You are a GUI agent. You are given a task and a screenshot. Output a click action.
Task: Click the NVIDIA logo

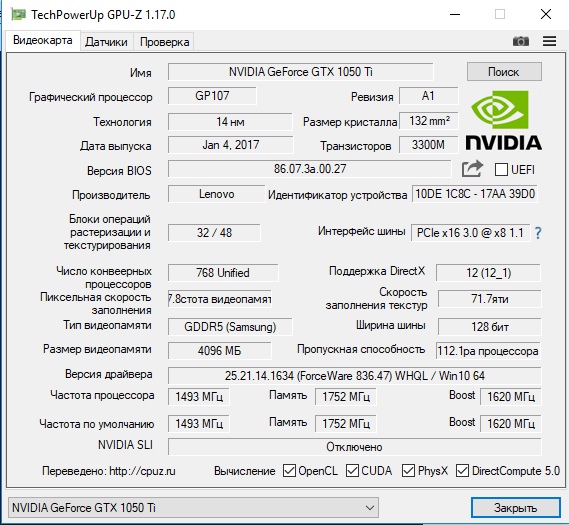pos(503,120)
